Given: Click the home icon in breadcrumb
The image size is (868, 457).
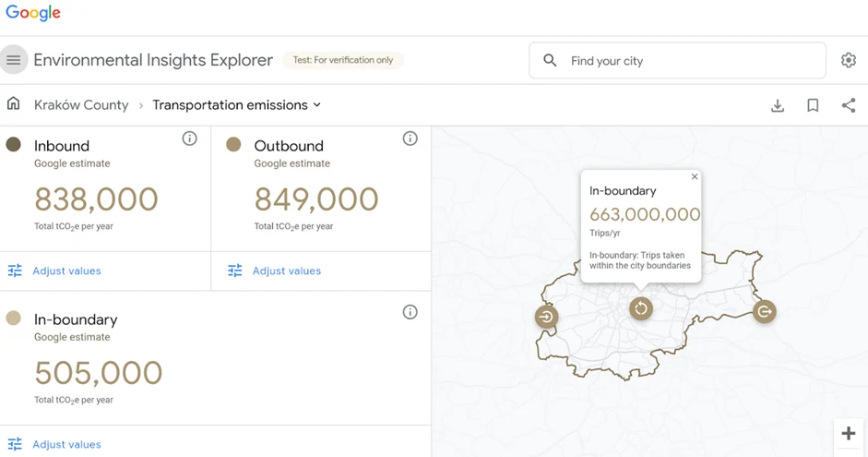Looking at the screenshot, I should point(14,104).
